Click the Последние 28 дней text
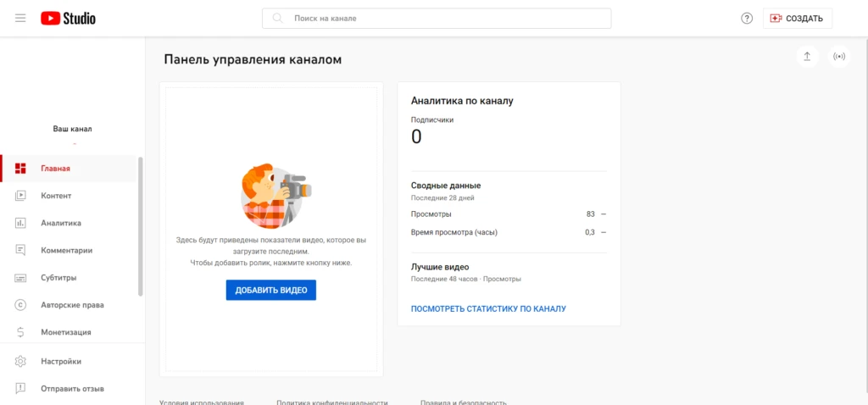868x405 pixels. click(442, 197)
